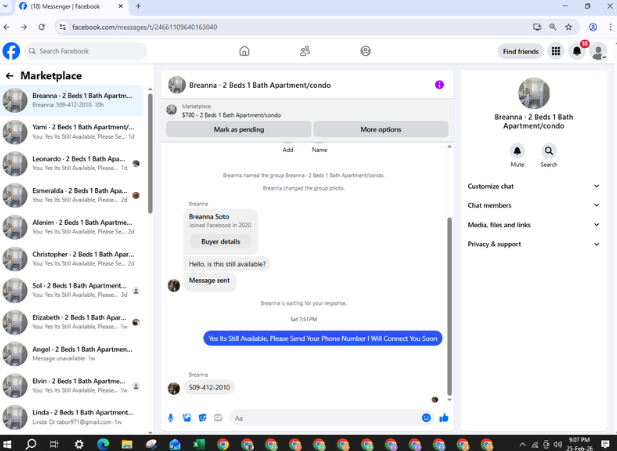
Task: Open conversation information purple icon
Action: 439,85
